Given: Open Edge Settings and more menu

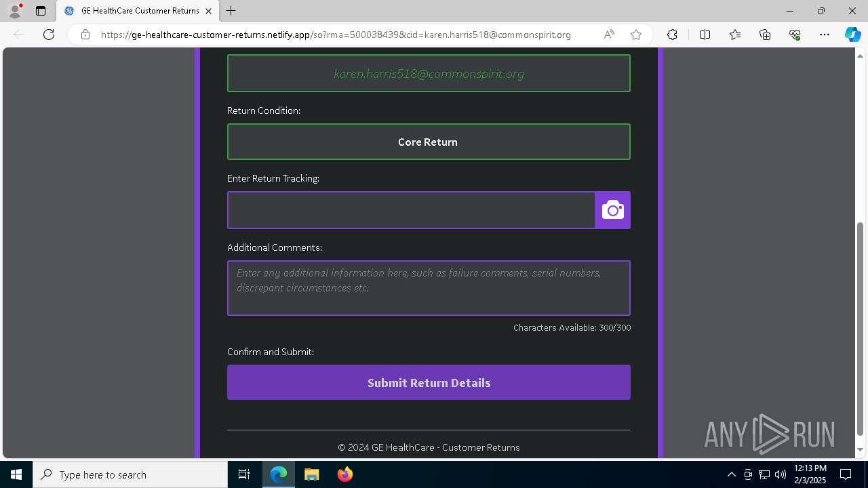Looking at the screenshot, I should (825, 35).
